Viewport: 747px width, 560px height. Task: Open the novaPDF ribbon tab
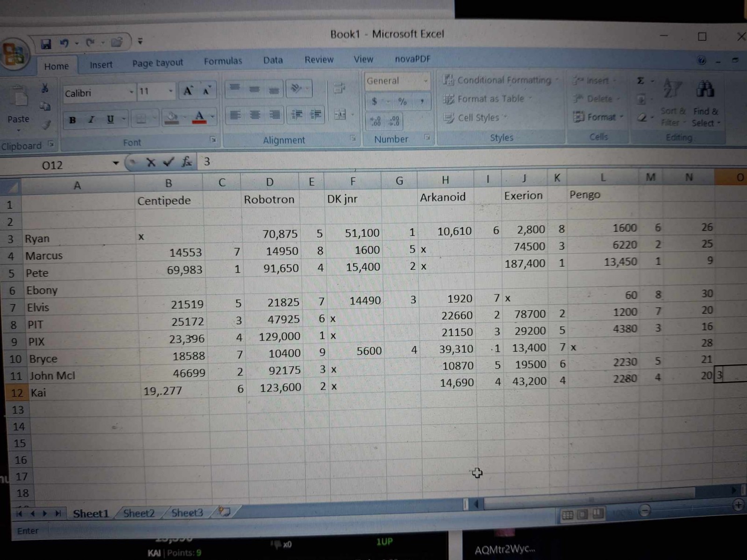pyautogui.click(x=413, y=59)
